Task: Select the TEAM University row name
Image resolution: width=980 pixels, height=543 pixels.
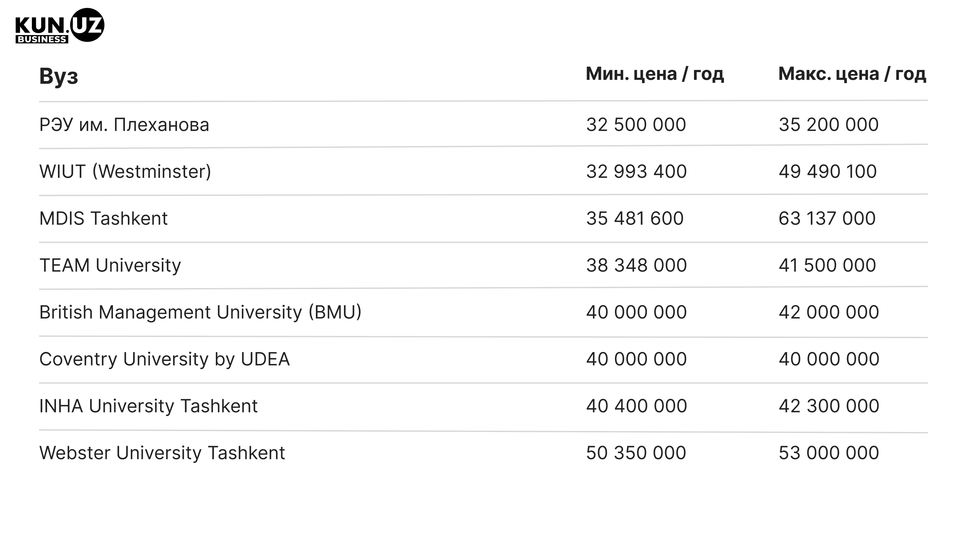Action: 110,266
